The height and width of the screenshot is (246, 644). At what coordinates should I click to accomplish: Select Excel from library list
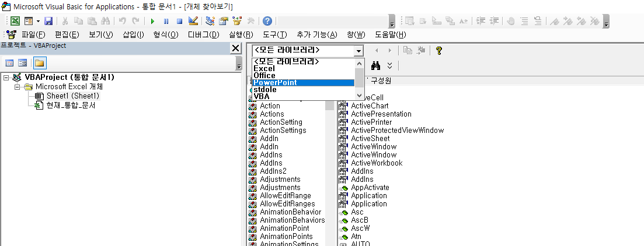click(x=304, y=68)
